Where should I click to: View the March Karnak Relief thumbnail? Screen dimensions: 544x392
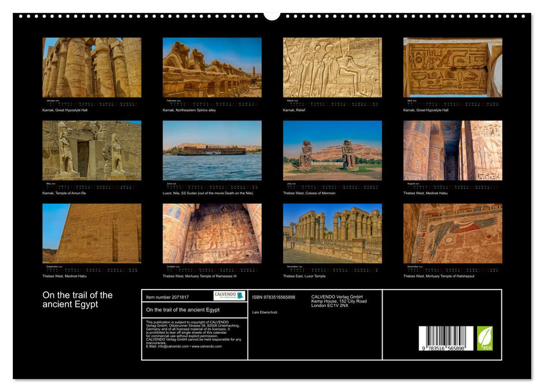tap(332, 68)
